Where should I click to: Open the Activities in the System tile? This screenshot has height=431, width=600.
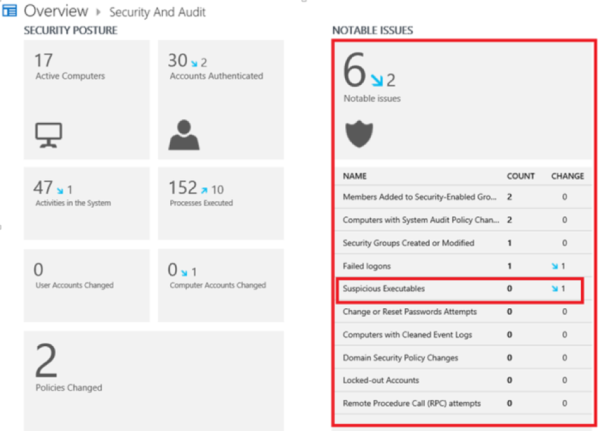(85, 200)
